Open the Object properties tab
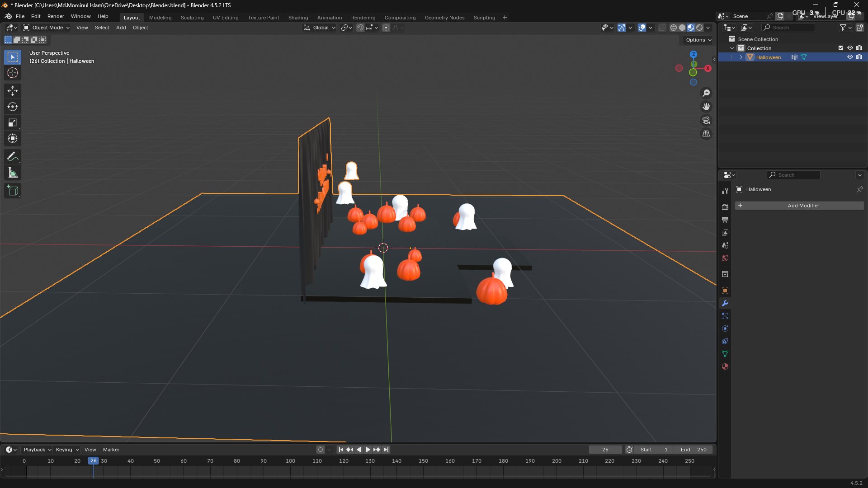Screen dimensions: 868x488 click(725, 291)
